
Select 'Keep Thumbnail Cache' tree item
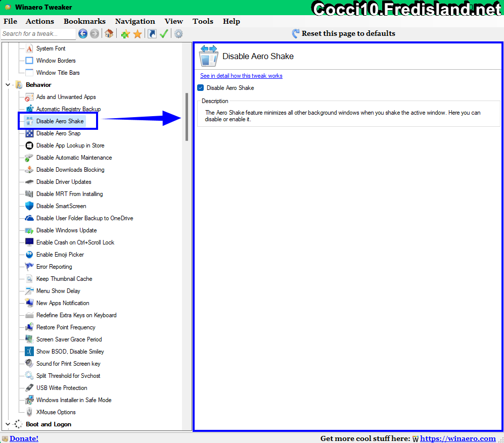tap(64, 279)
